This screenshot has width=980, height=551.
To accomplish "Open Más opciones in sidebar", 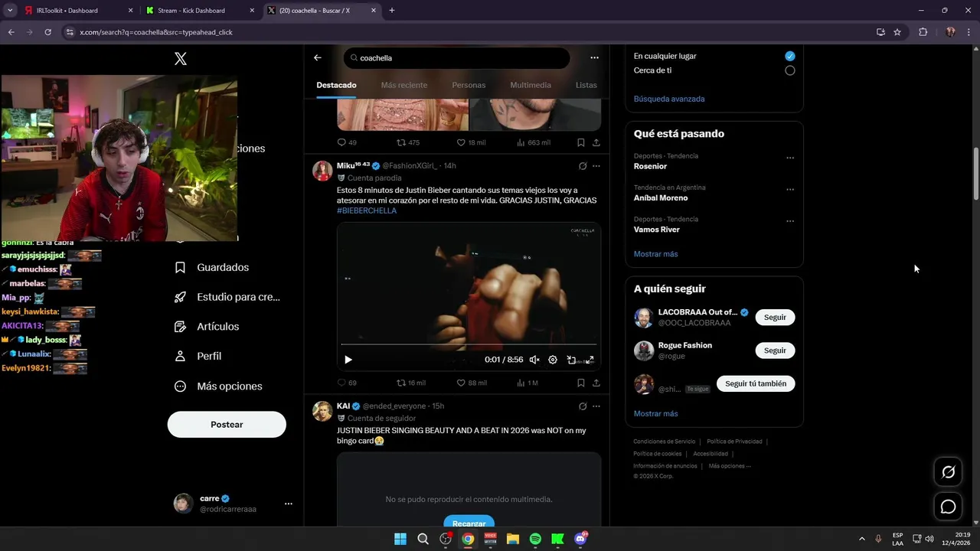I will [x=218, y=386].
